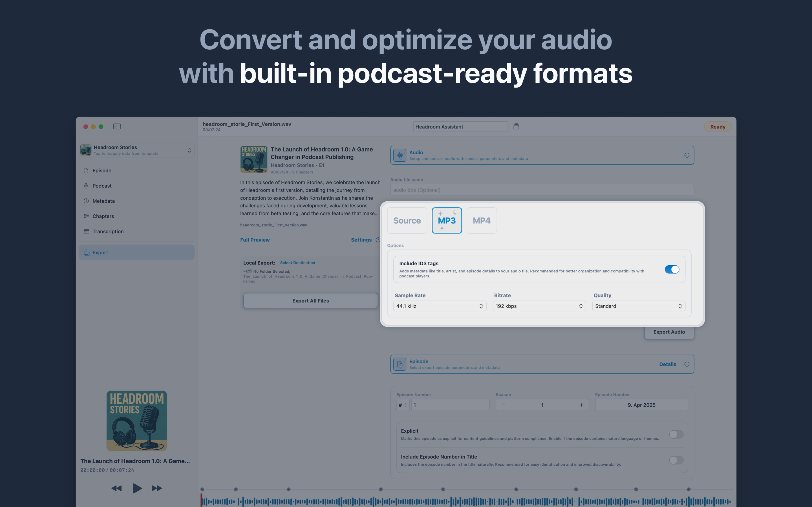This screenshot has width=812, height=507.
Task: Click the rewind playback icon
Action: point(116,488)
